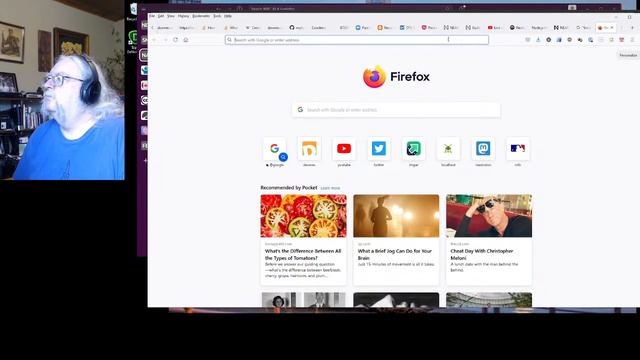This screenshot has width=640, height=360.
Task: Open the localhost shortcut tile
Action: (448, 149)
